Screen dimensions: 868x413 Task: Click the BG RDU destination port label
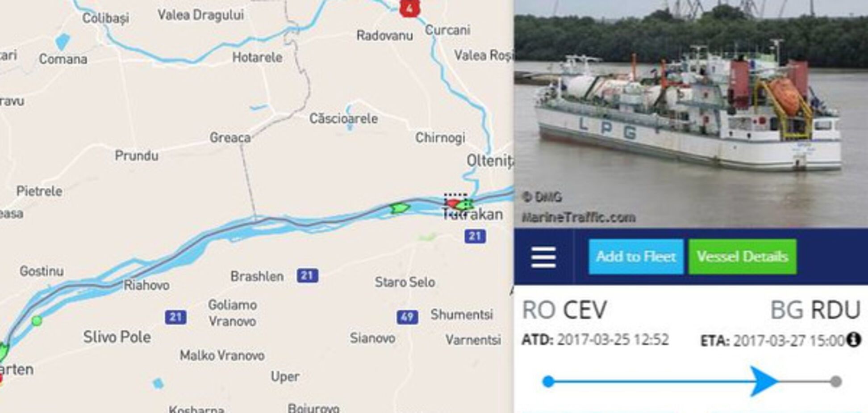tap(815, 310)
